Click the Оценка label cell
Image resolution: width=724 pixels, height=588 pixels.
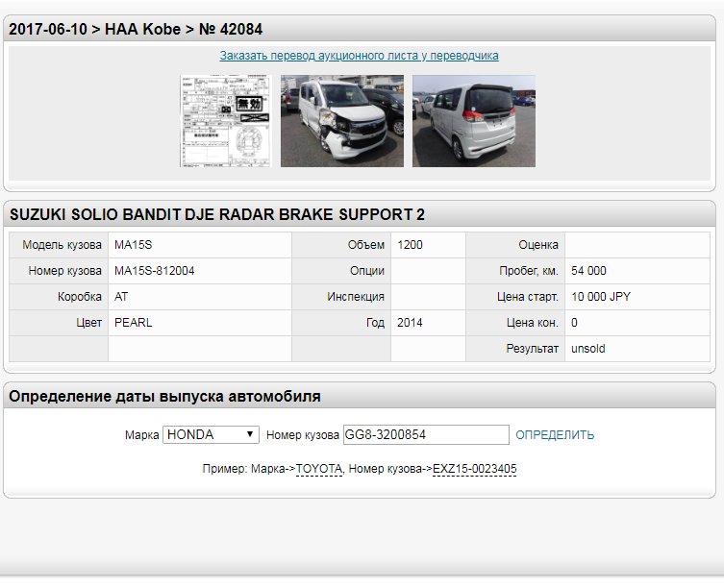point(515,245)
